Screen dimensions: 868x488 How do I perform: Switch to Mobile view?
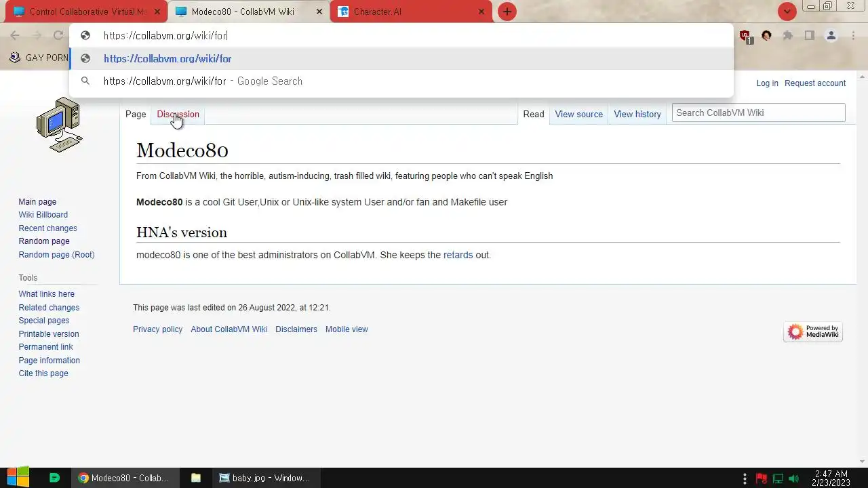pos(347,329)
